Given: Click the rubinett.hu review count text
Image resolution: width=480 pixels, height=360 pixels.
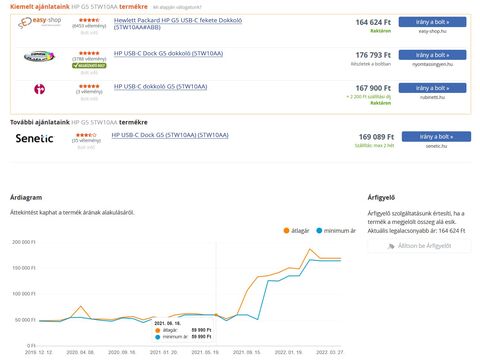Looking at the screenshot, I should point(89,92).
